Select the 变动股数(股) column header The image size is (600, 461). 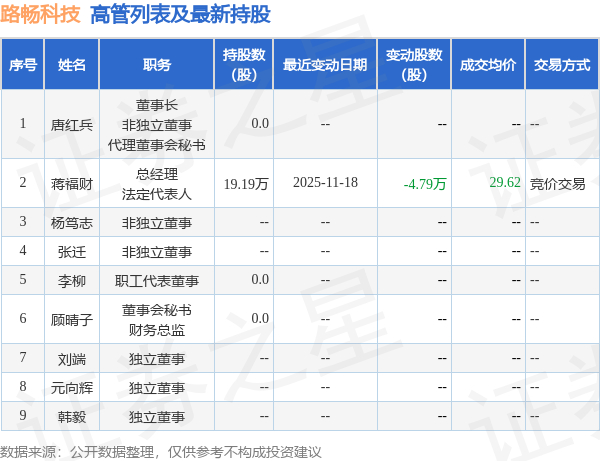[x=414, y=65]
